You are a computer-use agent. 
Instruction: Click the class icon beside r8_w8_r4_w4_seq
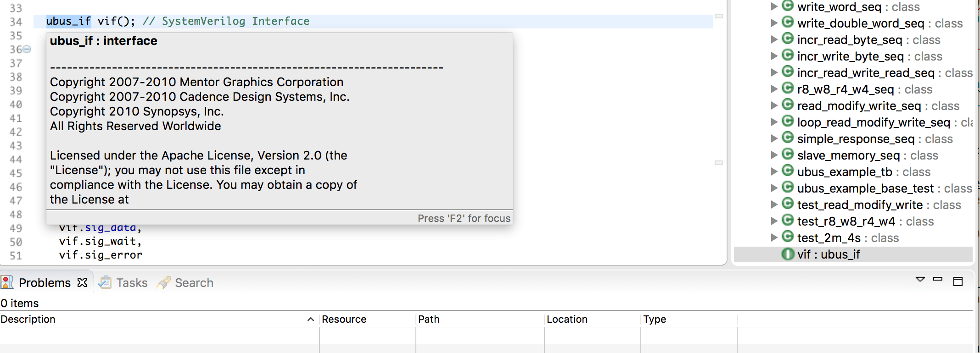coord(788,88)
